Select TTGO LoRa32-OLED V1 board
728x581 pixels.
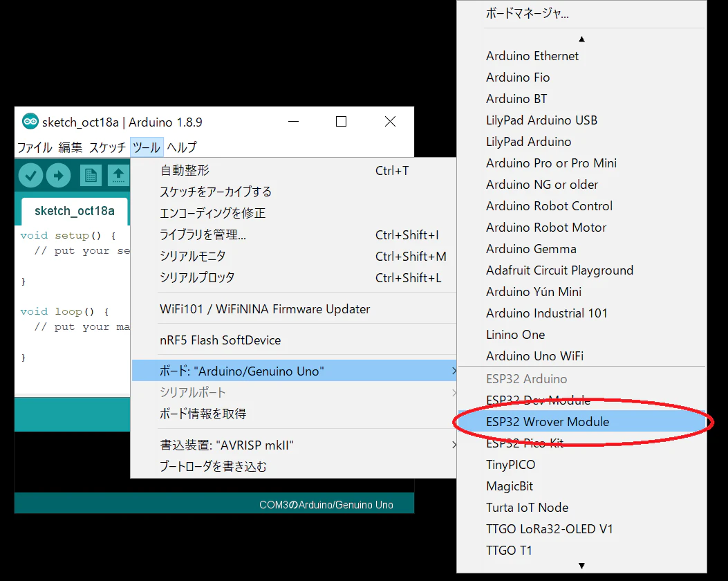click(x=581, y=528)
